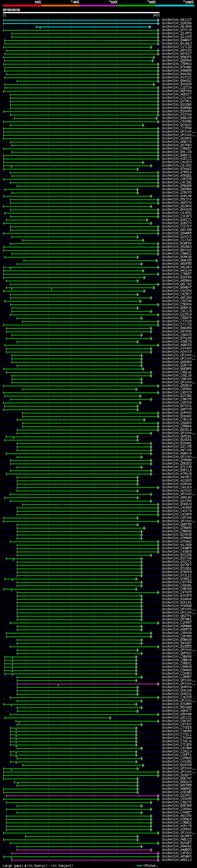
Task: Select the UniRef100_Q8EF55 entry
Action: point(176,525)
